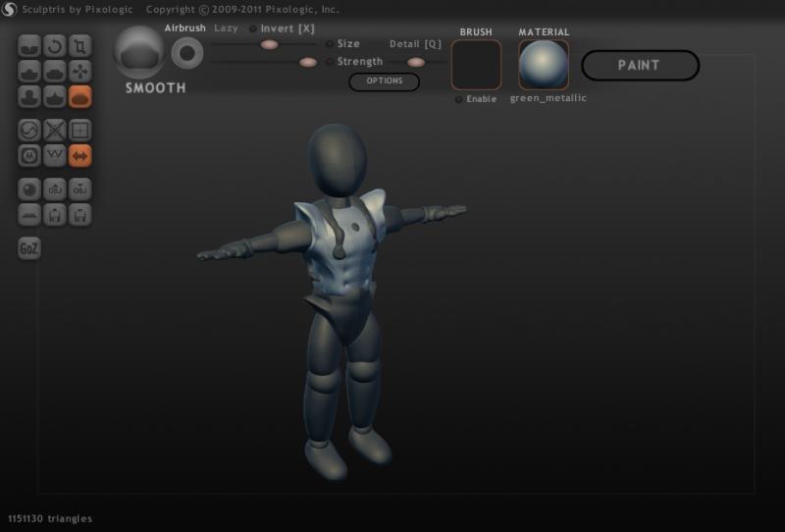
Task: Click the Strength slider handle
Action: click(308, 62)
